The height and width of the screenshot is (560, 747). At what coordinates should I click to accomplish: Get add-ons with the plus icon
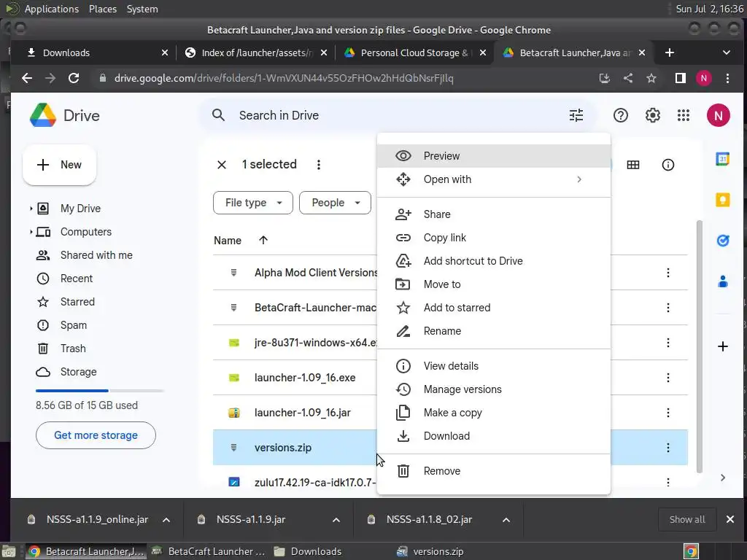pos(722,346)
